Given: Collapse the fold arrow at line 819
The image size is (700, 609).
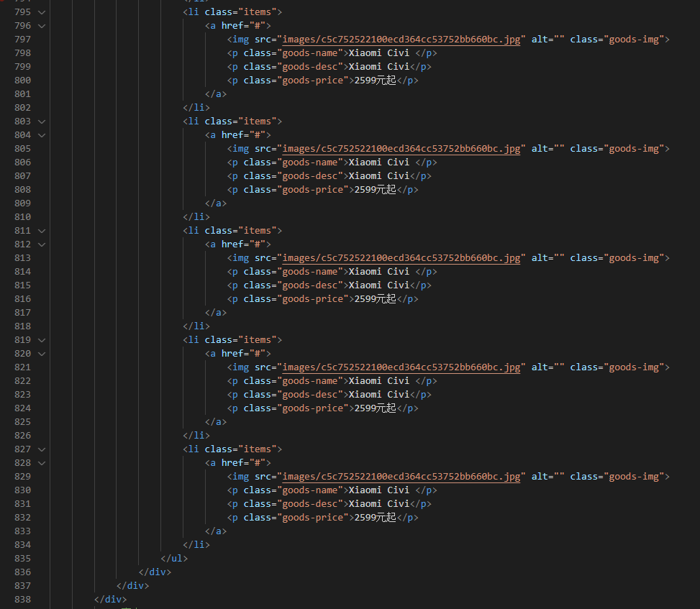Looking at the screenshot, I should [42, 340].
